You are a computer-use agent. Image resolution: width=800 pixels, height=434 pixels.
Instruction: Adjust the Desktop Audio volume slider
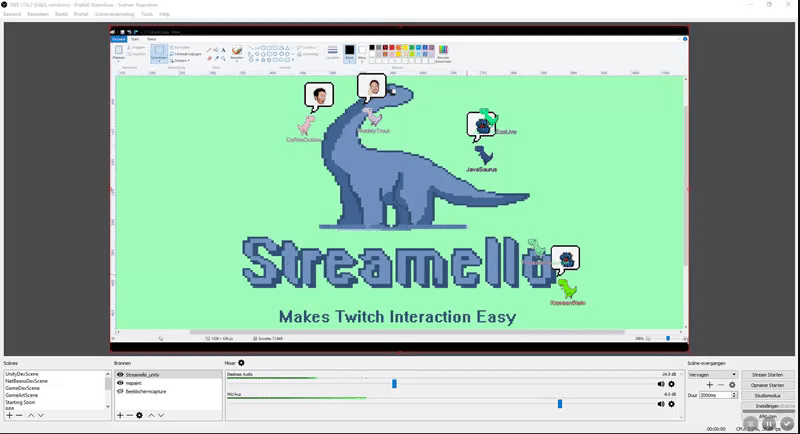[x=394, y=384]
